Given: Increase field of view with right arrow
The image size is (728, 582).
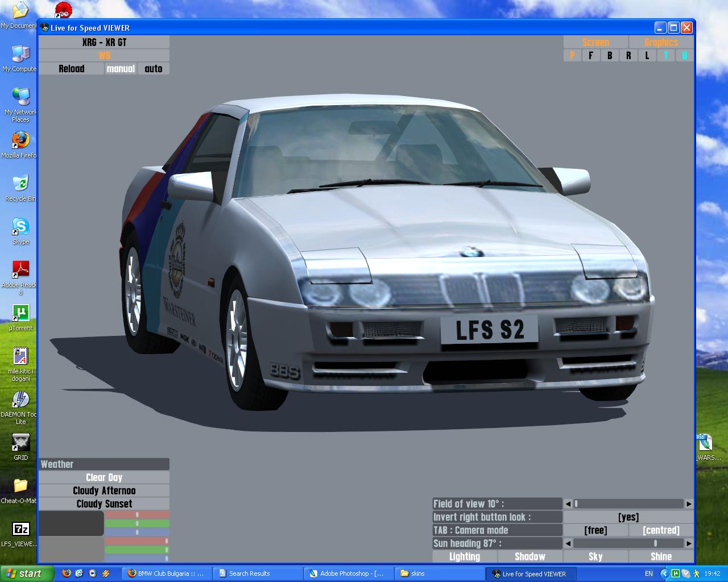Looking at the screenshot, I should click(689, 504).
